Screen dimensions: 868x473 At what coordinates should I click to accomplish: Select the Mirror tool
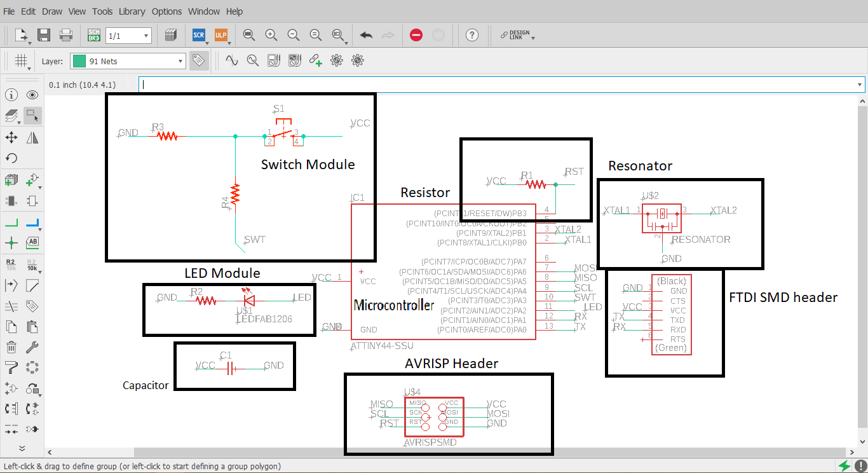pyautogui.click(x=32, y=137)
